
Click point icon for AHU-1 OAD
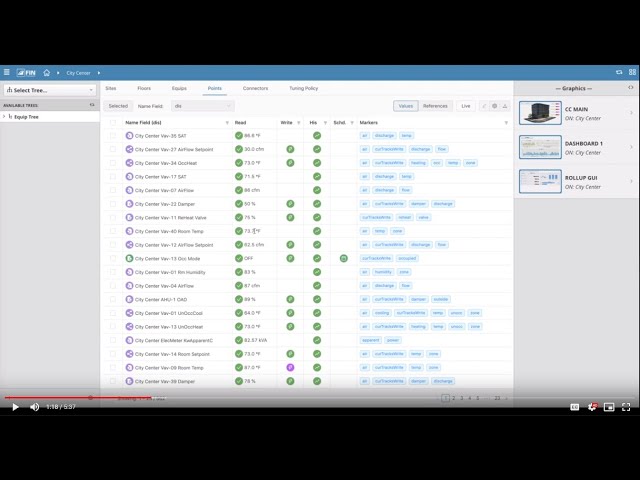pyautogui.click(x=129, y=299)
